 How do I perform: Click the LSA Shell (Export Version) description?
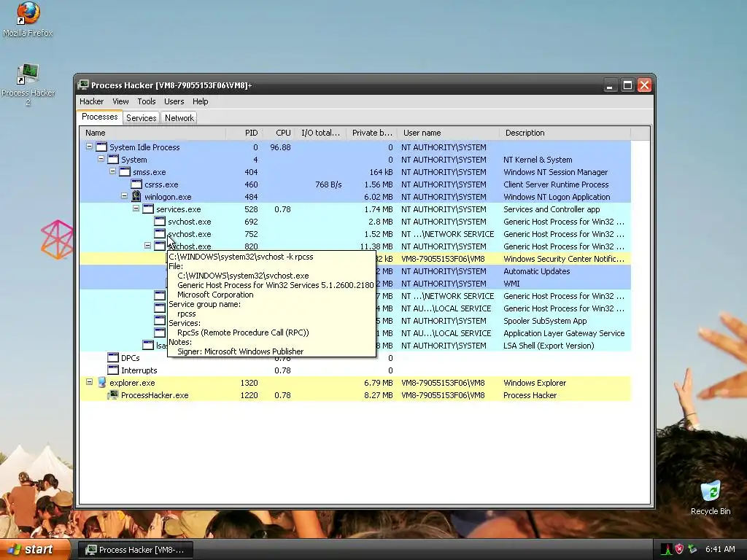[549, 345]
